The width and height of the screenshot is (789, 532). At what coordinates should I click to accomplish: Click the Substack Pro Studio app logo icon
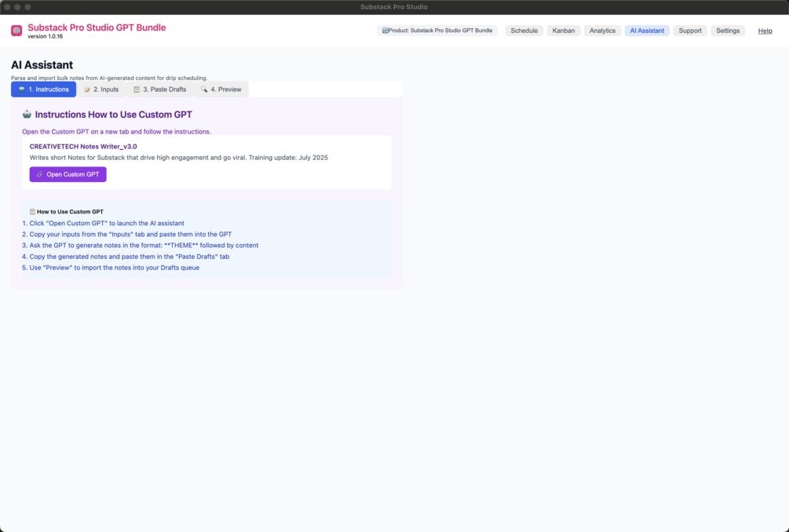point(16,31)
